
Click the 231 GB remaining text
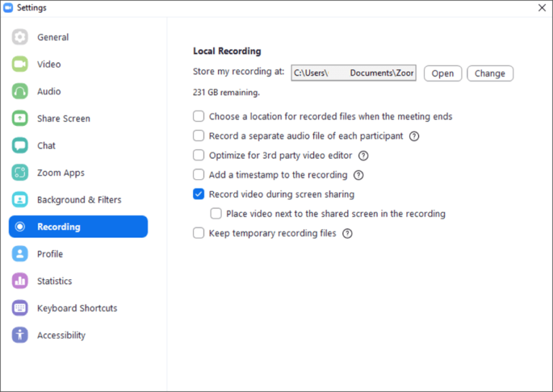tap(226, 93)
